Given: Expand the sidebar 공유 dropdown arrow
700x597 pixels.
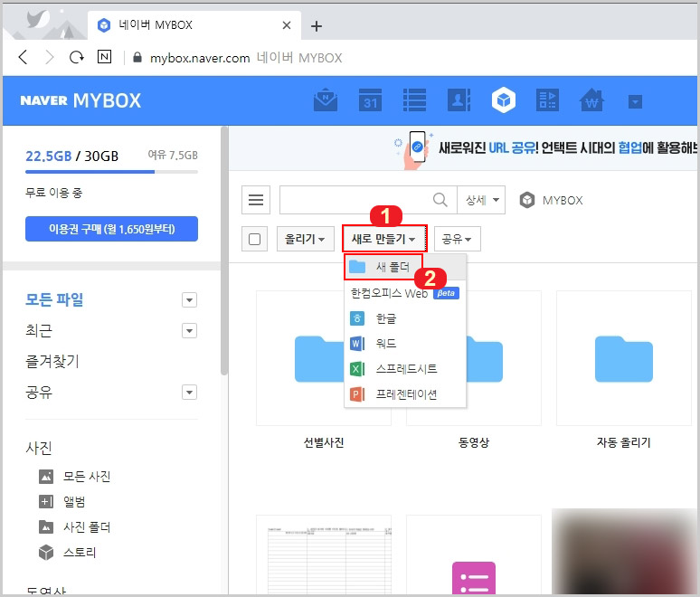Looking at the screenshot, I should [189, 393].
